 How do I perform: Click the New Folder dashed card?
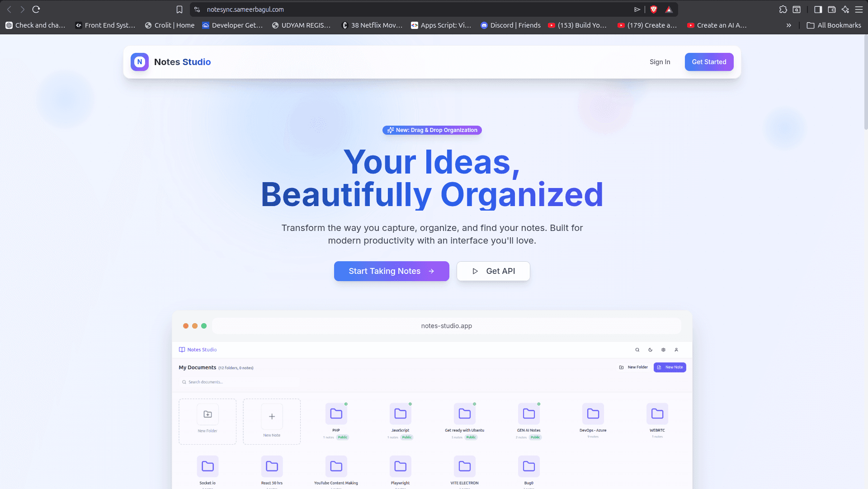pos(208,421)
